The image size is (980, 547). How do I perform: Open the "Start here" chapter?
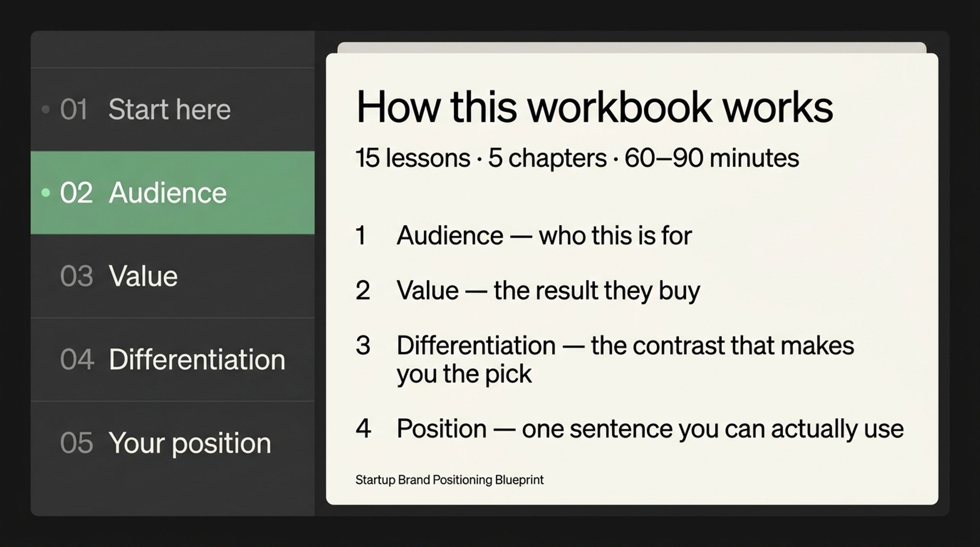(173, 109)
